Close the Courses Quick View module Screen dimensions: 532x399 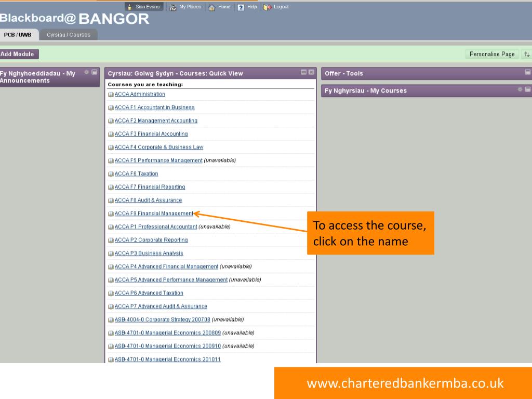[x=311, y=72]
